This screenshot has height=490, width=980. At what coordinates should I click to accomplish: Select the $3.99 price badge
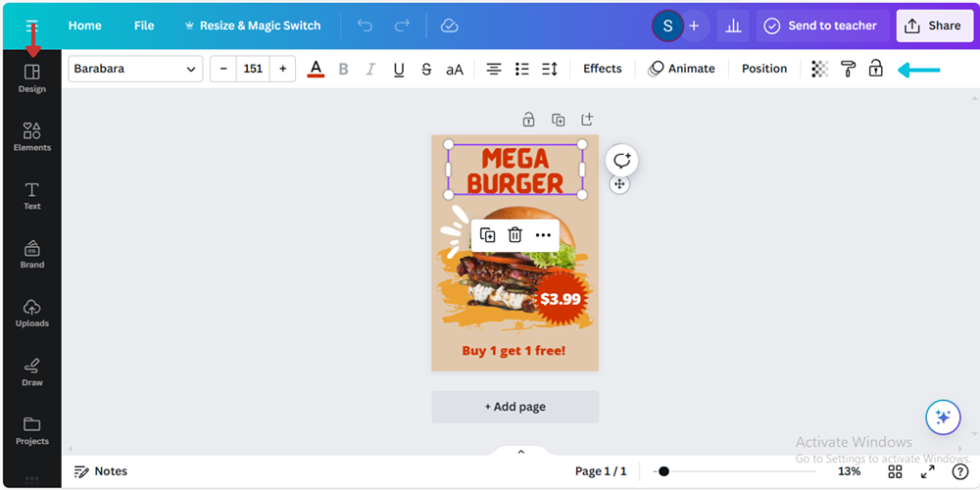pyautogui.click(x=561, y=299)
